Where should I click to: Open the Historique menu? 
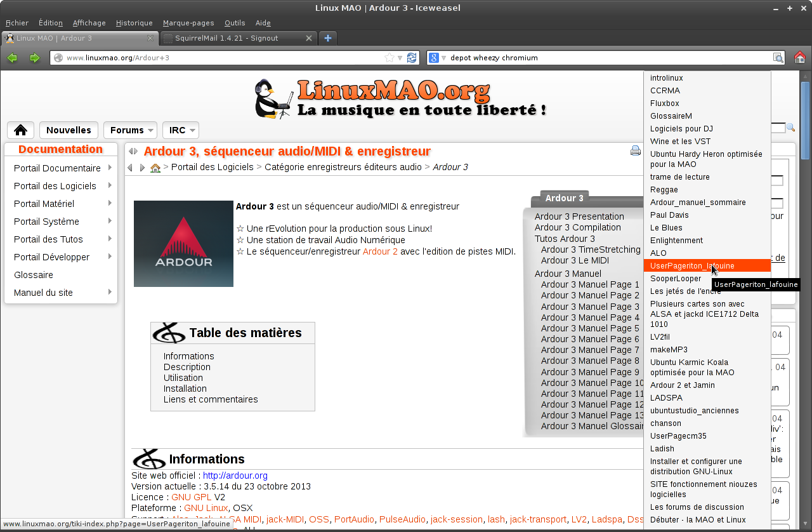point(134,23)
